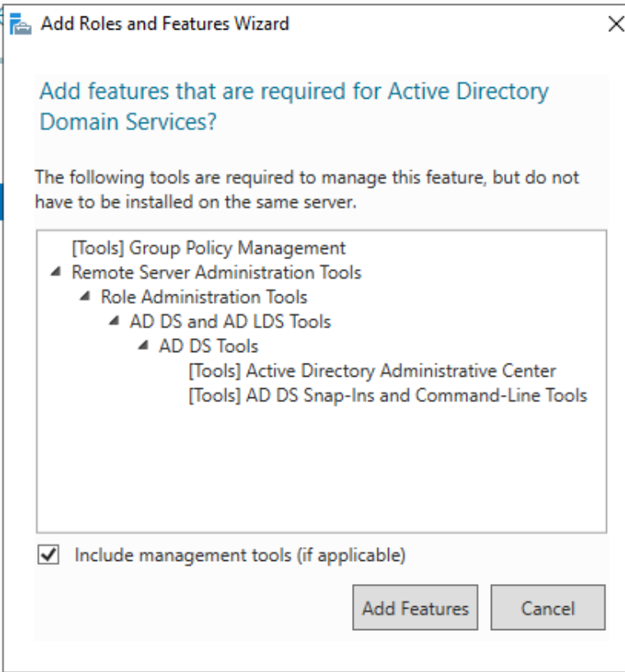Click the 'Include management tools (if applicable)' label
Image resolution: width=625 pixels, height=672 pixels.
(239, 555)
